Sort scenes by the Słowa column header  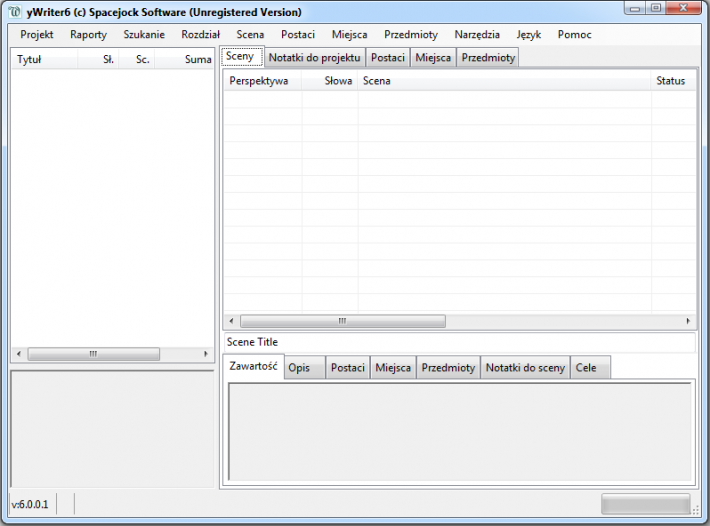click(x=330, y=81)
